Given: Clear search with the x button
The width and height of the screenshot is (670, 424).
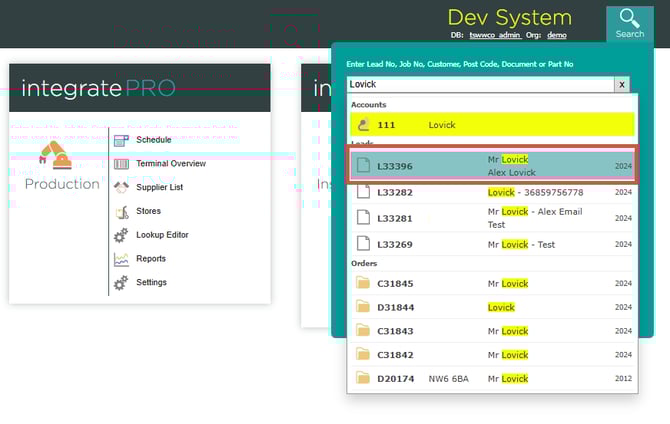Looking at the screenshot, I should (x=622, y=85).
